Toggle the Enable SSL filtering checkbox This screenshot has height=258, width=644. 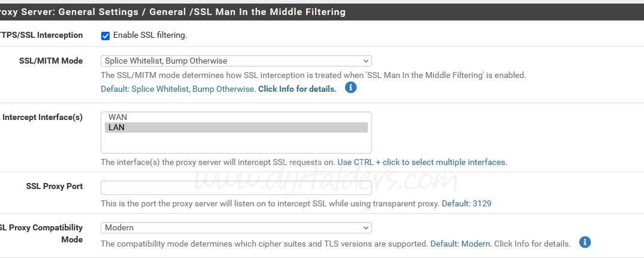tap(105, 35)
